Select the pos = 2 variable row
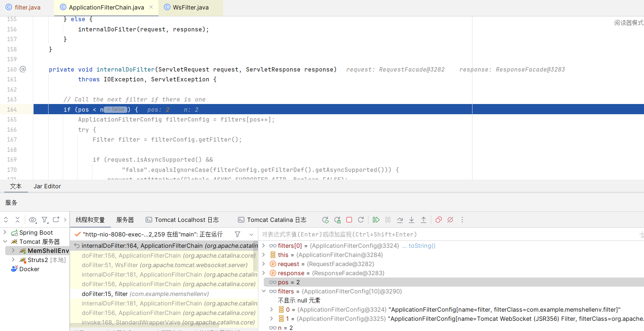644x331 pixels. tap(454, 282)
